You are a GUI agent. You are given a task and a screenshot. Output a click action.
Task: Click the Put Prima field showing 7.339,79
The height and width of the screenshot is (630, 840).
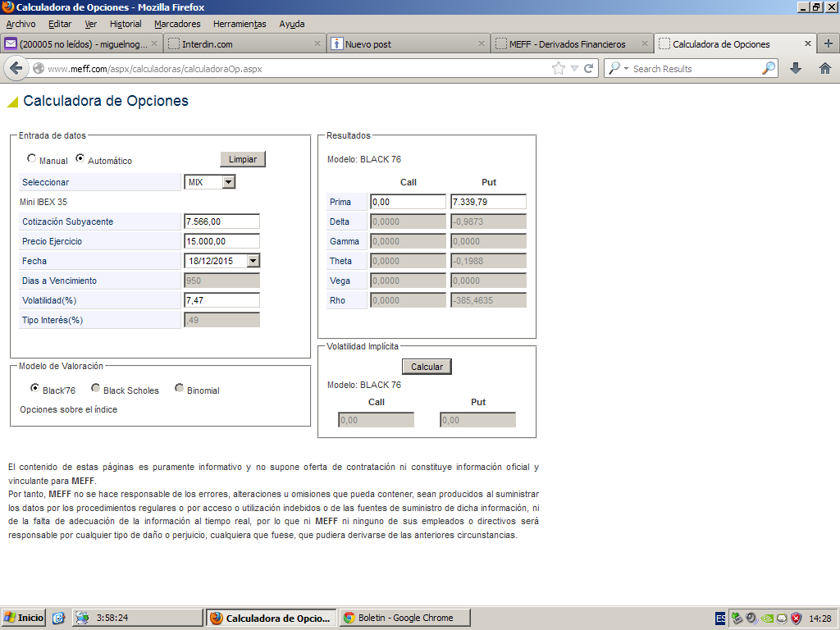pyautogui.click(x=488, y=202)
